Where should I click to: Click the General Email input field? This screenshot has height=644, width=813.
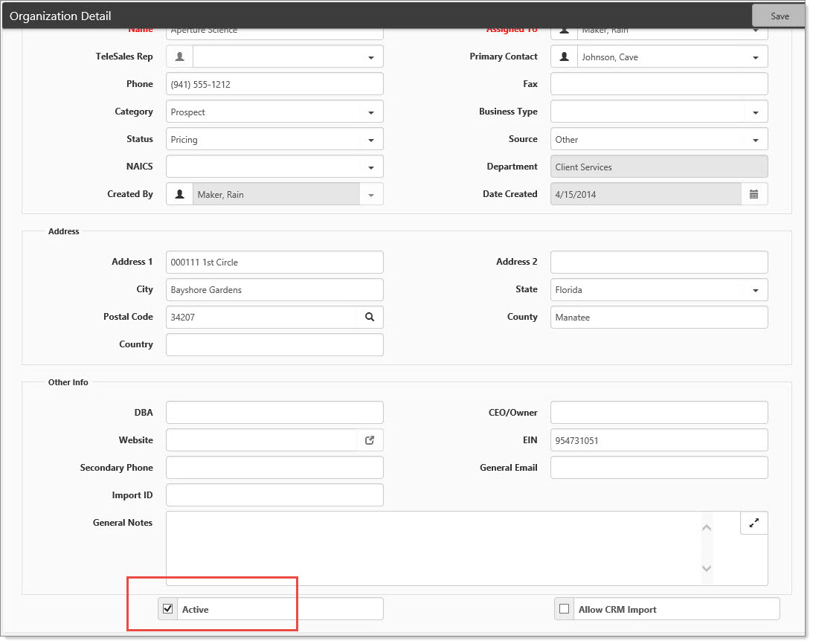click(659, 467)
